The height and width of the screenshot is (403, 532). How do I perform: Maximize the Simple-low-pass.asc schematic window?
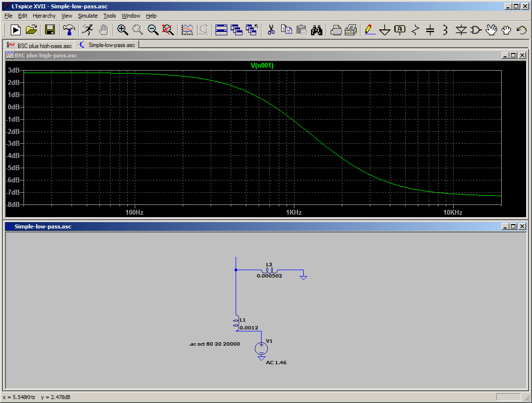click(x=513, y=227)
